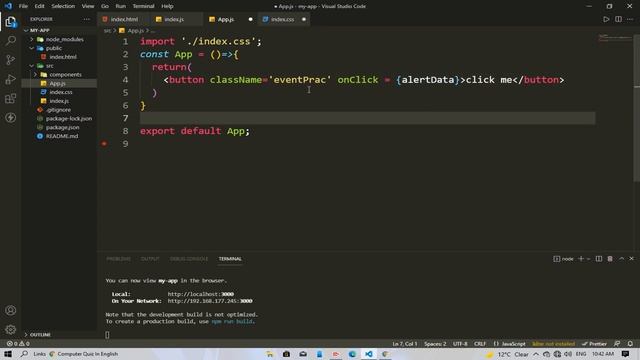Open the Go menu

point(105,6)
